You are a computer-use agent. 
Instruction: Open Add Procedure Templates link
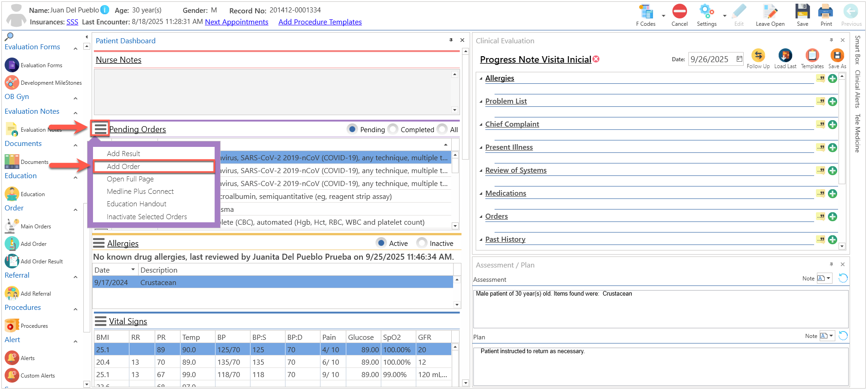point(320,22)
